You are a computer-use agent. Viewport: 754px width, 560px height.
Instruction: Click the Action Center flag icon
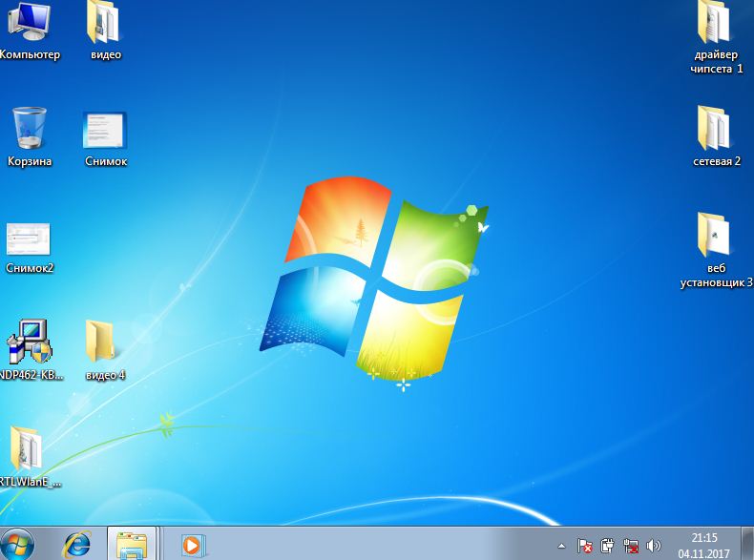(x=585, y=547)
